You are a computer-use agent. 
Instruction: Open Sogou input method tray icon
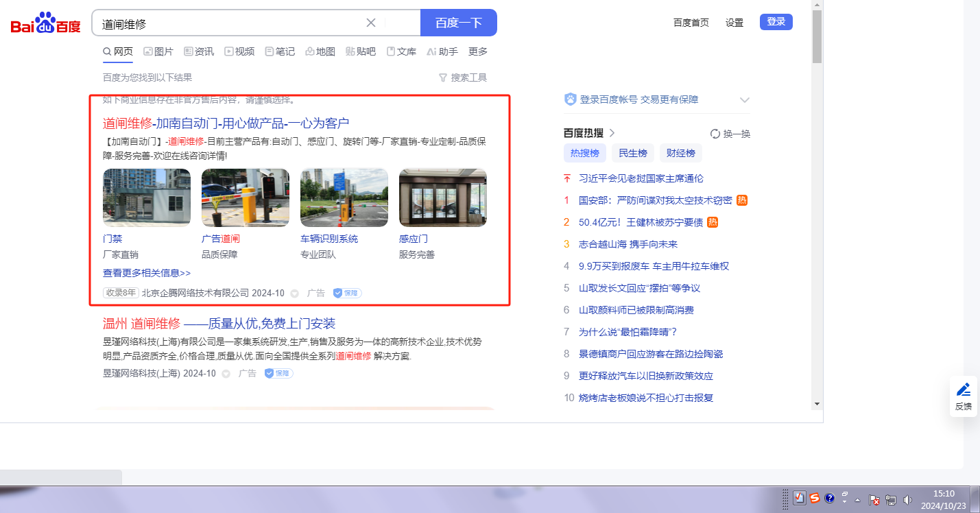point(815,499)
